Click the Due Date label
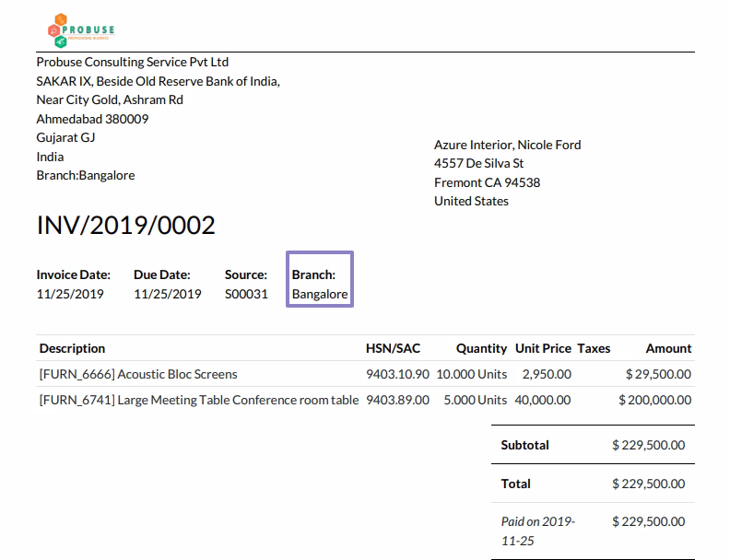The width and height of the screenshot is (730, 560). click(162, 274)
